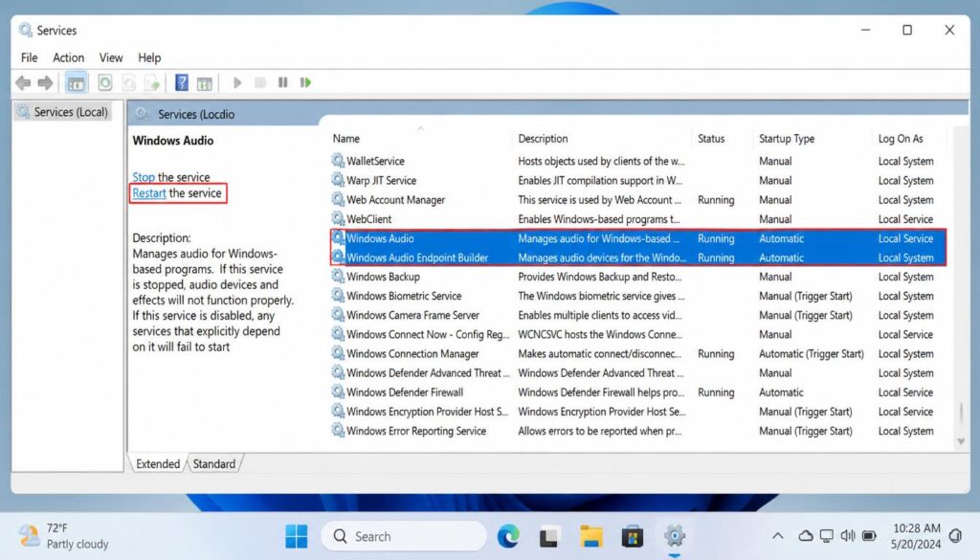
Task: Open Microsoft Store from the taskbar
Action: click(633, 536)
